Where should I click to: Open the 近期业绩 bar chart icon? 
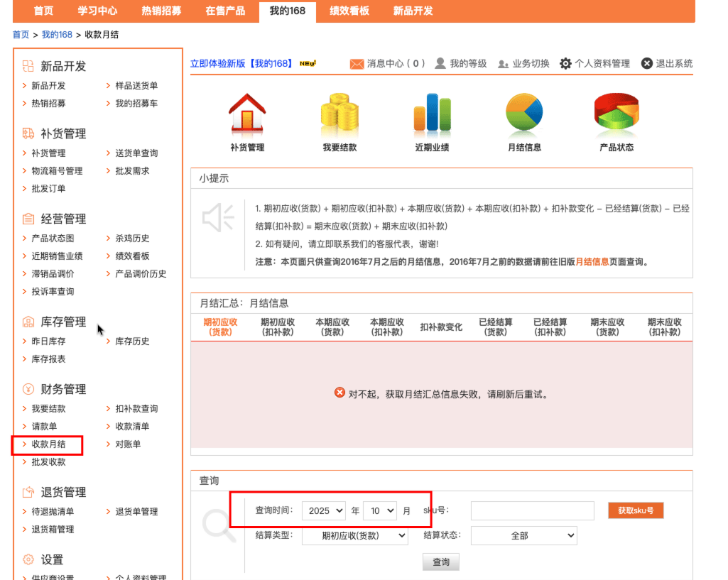tap(432, 114)
